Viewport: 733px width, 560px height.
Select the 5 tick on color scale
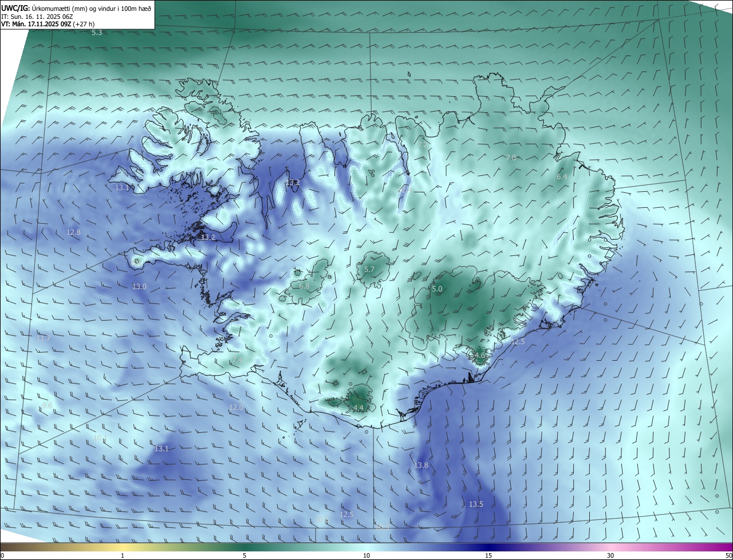245,555
